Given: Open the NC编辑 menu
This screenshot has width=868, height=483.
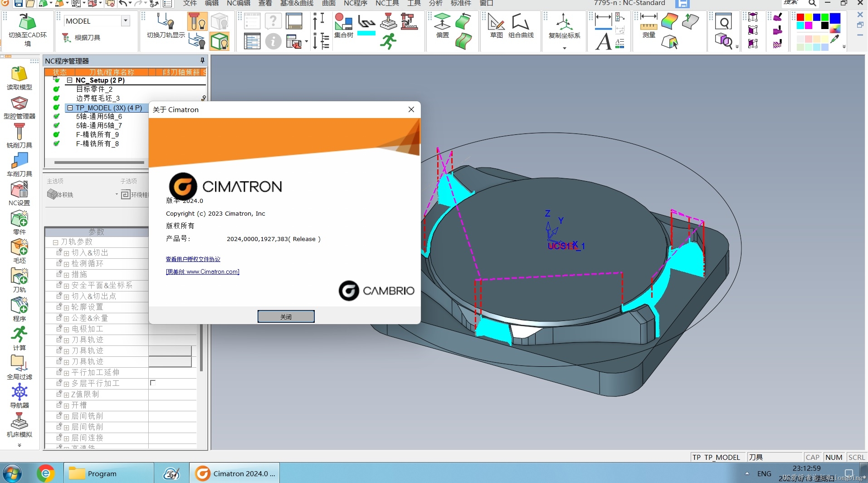Looking at the screenshot, I should 239,3.
